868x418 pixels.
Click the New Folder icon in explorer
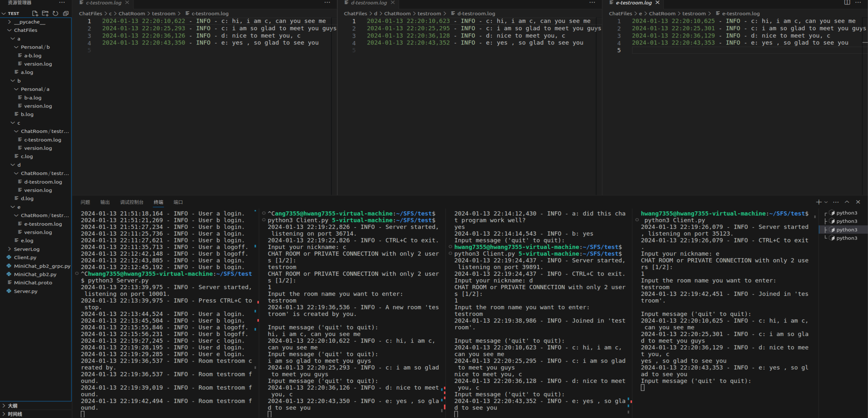tap(45, 14)
